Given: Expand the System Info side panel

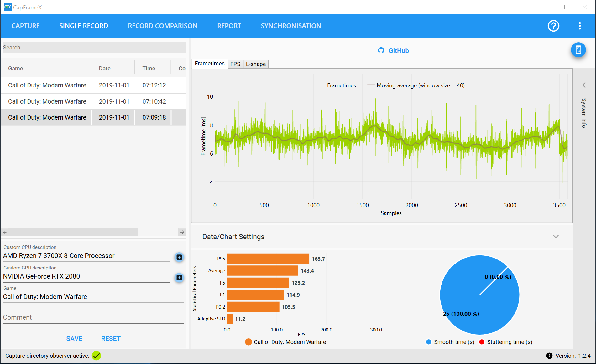Looking at the screenshot, I should tap(584, 85).
